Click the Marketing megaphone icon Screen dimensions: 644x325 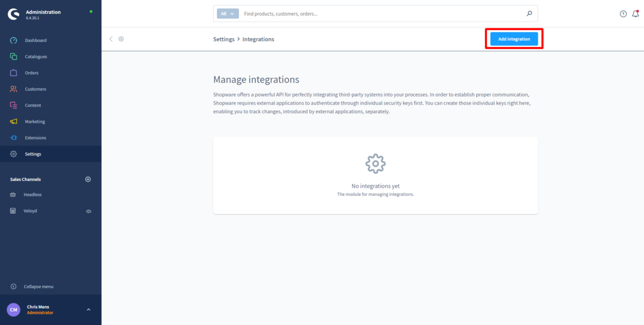tap(14, 122)
